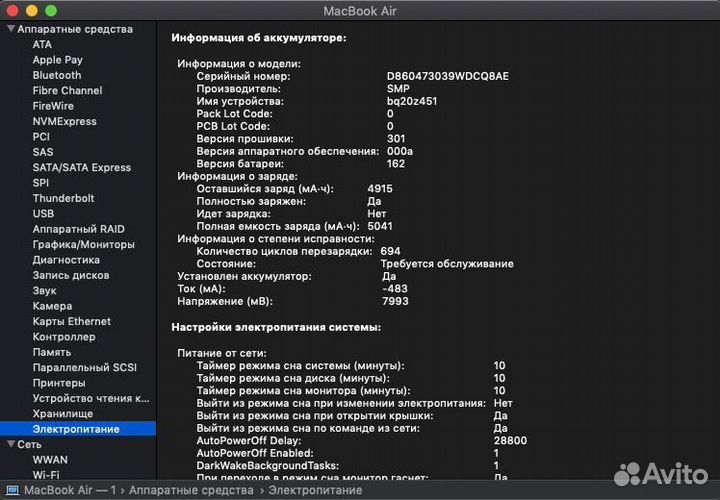Select highlighted Электропитание entry
Image resolution: width=720 pixels, height=500 pixels.
click(78, 429)
